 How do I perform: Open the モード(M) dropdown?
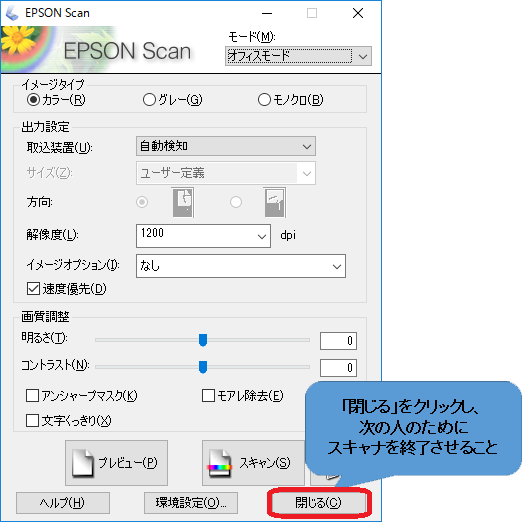(298, 56)
